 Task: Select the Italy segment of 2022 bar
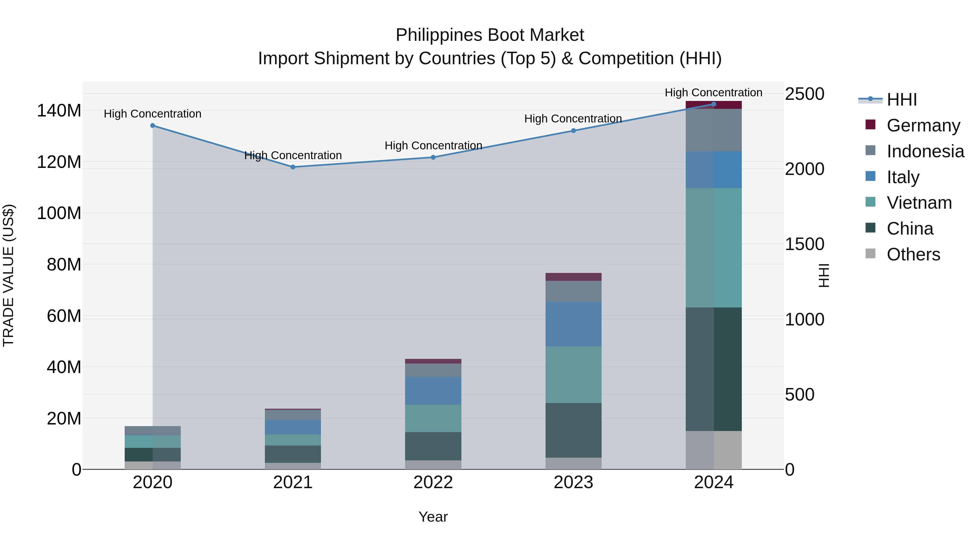[433, 390]
